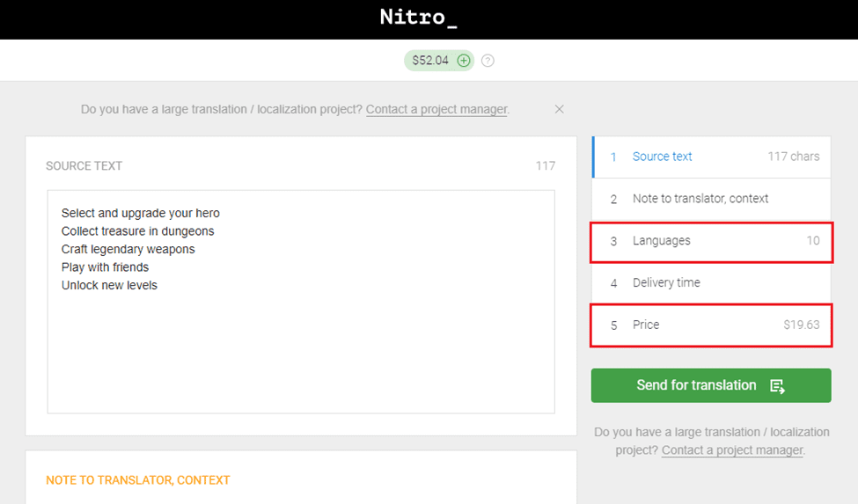
Task: Click the 117 character counter in source panel
Action: click(545, 166)
